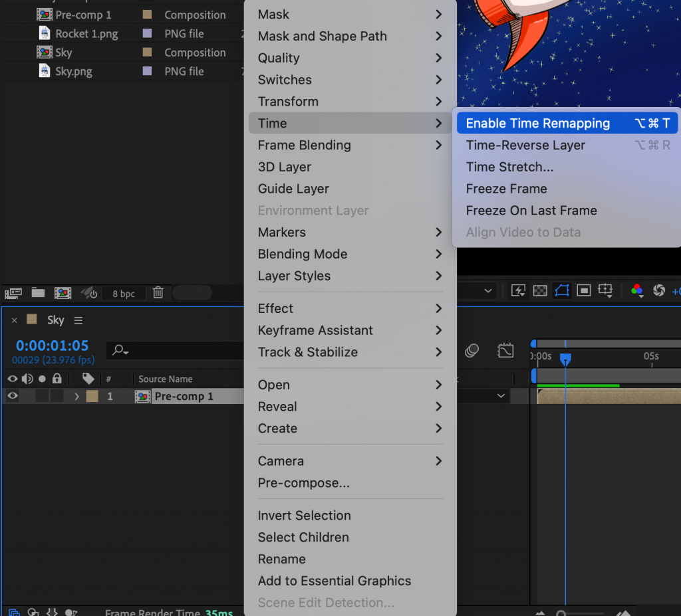
Task: Open the blending mode dropdown in timeline
Action: [501, 395]
